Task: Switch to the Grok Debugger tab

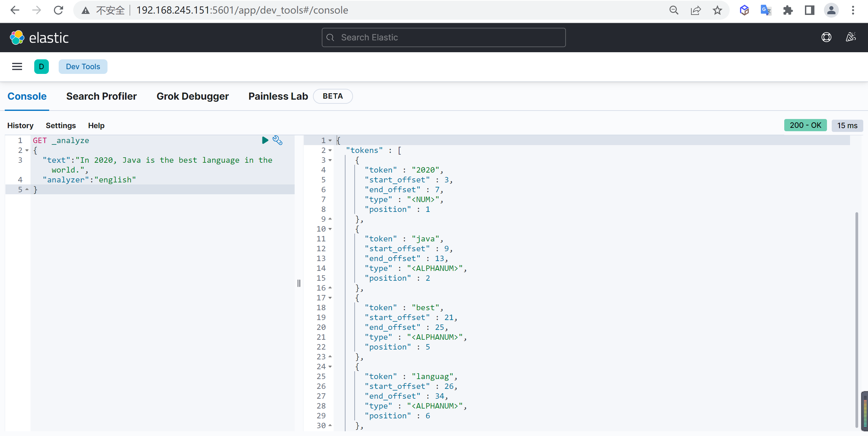Action: point(192,96)
